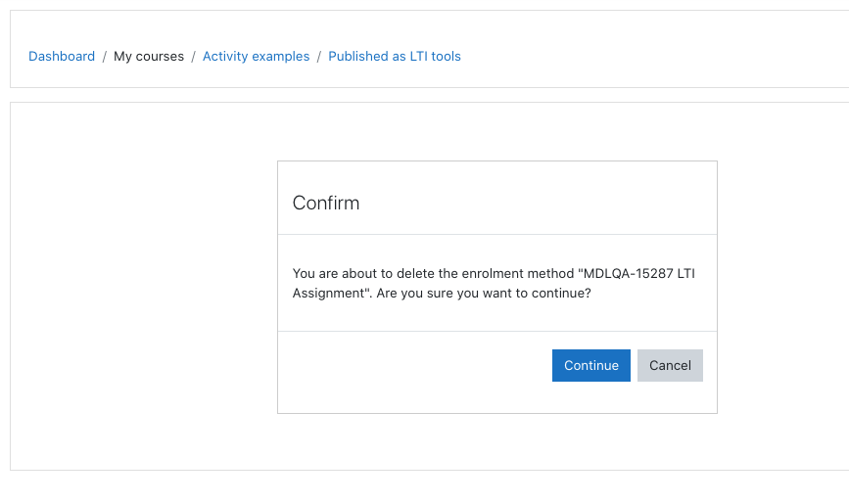This screenshot has height=504, width=849.
Task: Click the blue Continue button
Action: [590, 365]
